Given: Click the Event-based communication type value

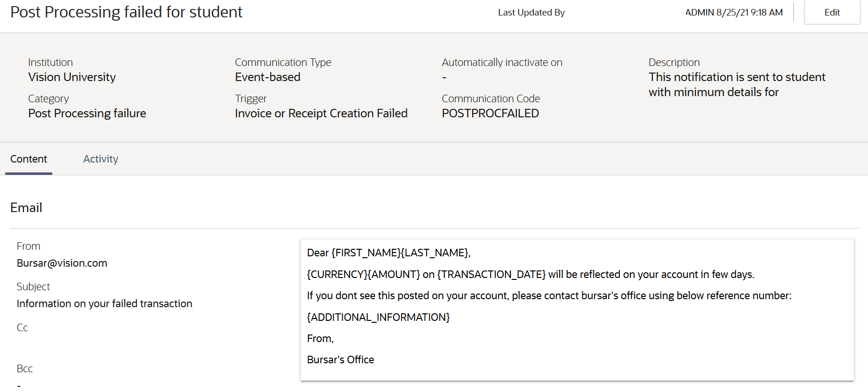Looking at the screenshot, I should coord(267,77).
